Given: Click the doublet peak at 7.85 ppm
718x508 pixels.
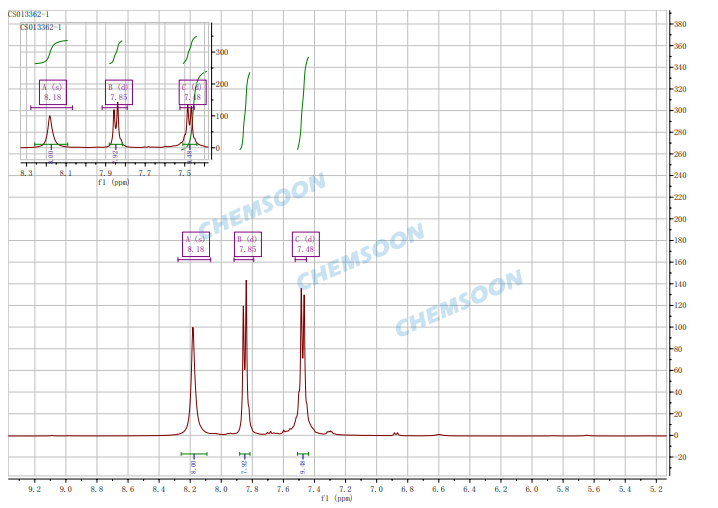Looking at the screenshot, I should (x=246, y=283).
